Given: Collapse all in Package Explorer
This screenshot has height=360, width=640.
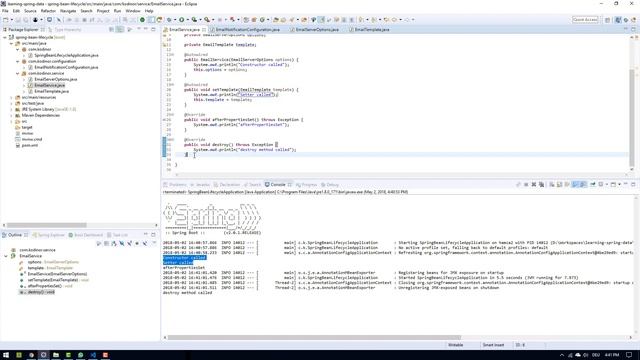Looking at the screenshot, I should coord(111,29).
